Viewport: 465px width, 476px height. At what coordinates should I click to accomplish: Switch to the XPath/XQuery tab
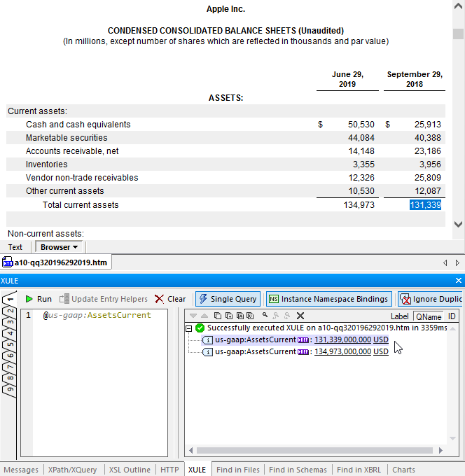coord(74,470)
